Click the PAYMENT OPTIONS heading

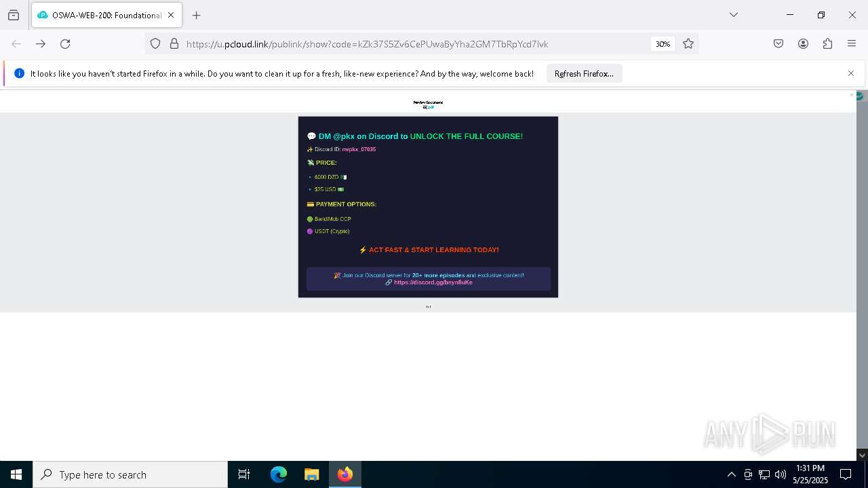point(341,204)
